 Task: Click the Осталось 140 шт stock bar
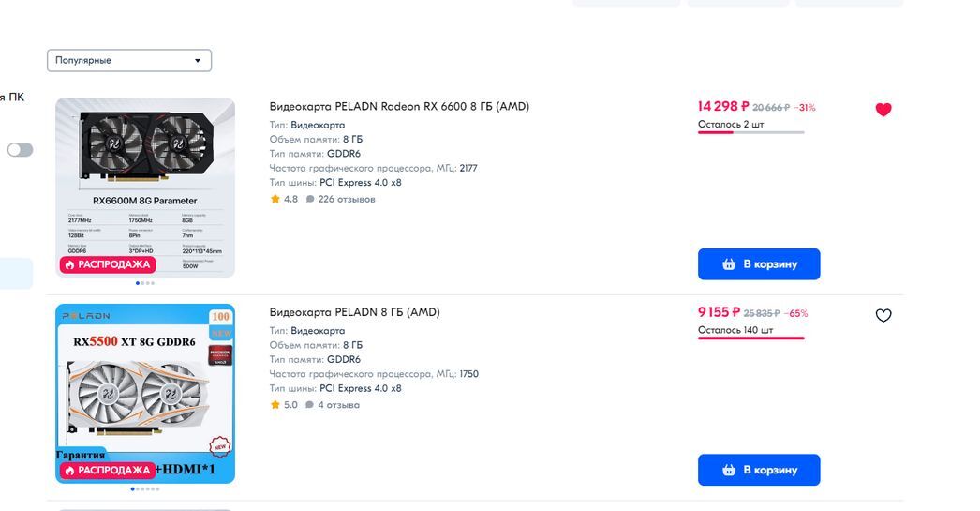point(750,338)
